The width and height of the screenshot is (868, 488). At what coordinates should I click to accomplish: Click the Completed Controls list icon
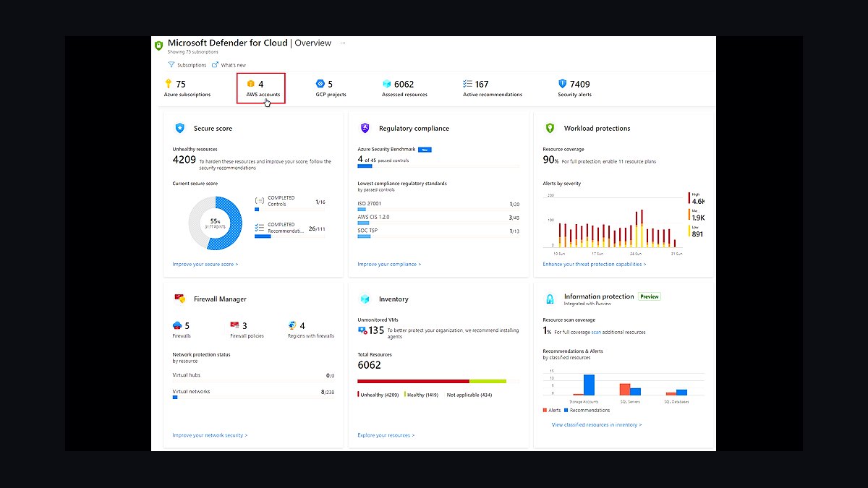coord(260,201)
